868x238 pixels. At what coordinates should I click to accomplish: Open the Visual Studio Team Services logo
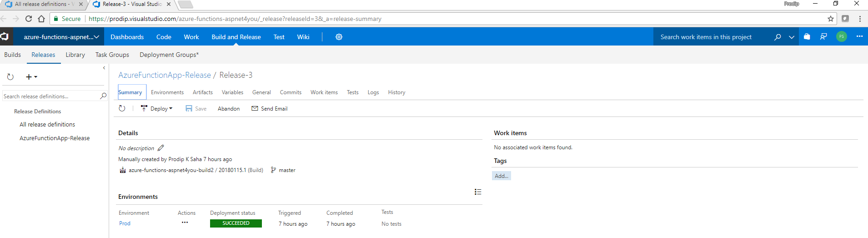click(5, 36)
